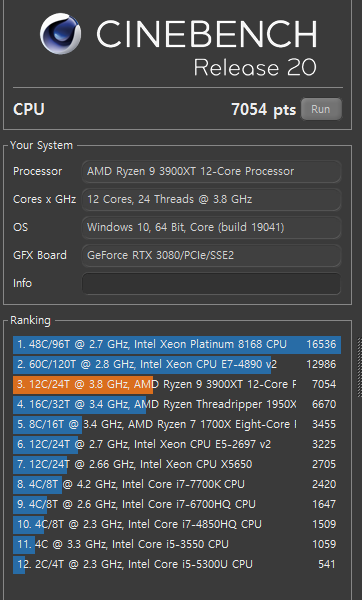Click the GFX Board GeForce RTX 3080 field

tap(211, 256)
